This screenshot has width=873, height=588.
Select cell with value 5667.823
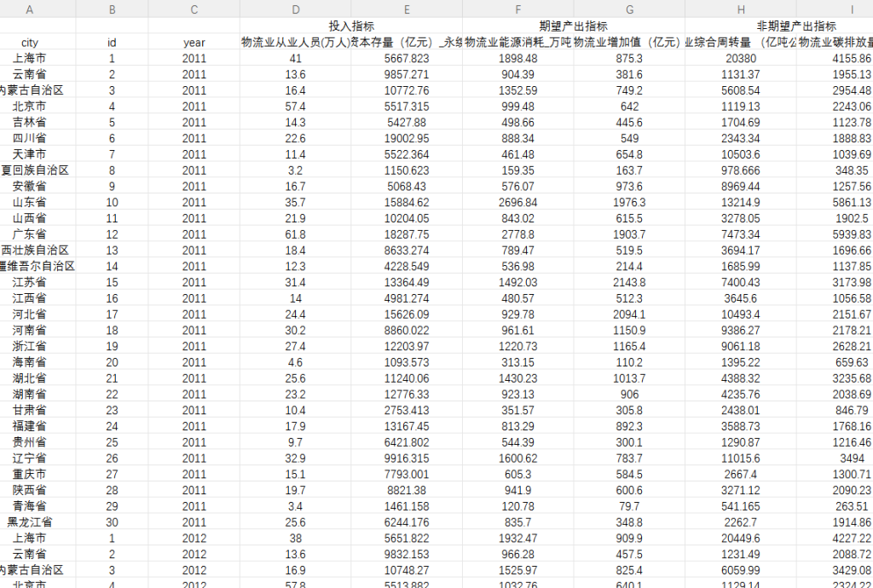[407, 59]
